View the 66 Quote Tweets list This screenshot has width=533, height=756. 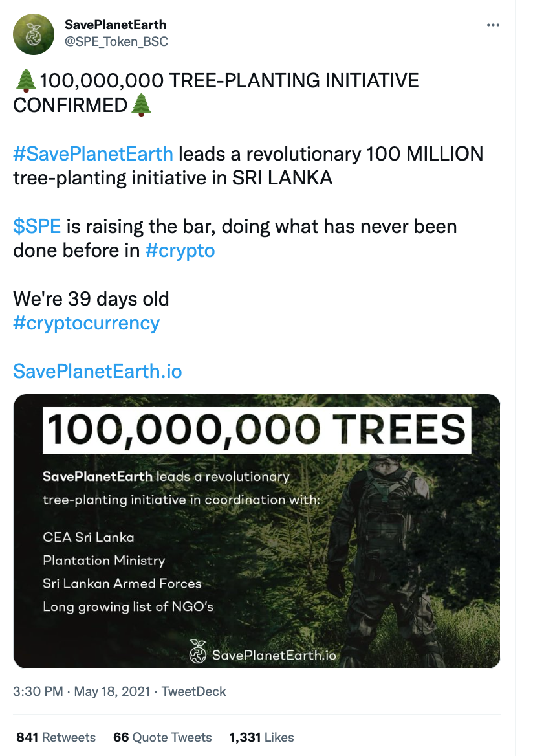pos(162,737)
